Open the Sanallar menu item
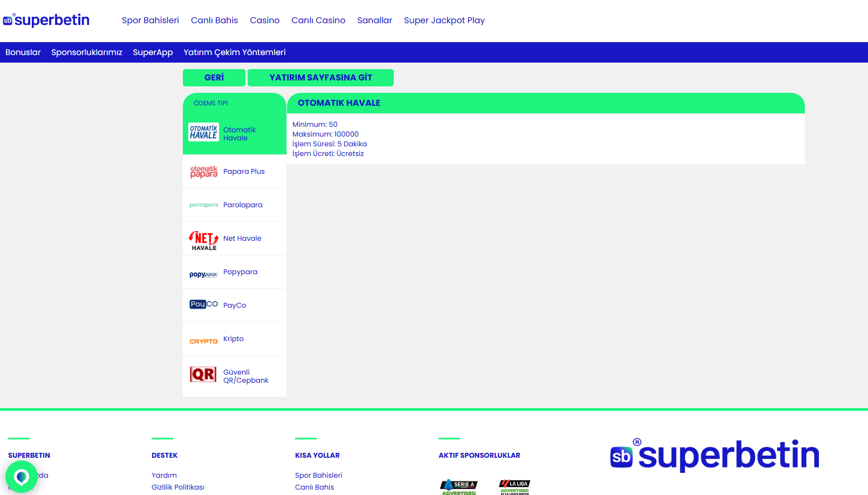The height and width of the screenshot is (495, 868). 374,21
